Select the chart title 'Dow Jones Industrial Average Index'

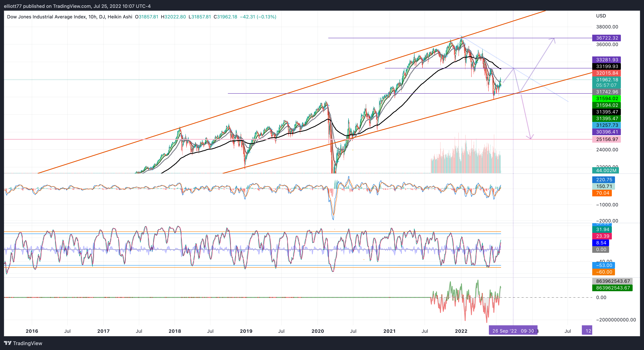tap(46, 17)
